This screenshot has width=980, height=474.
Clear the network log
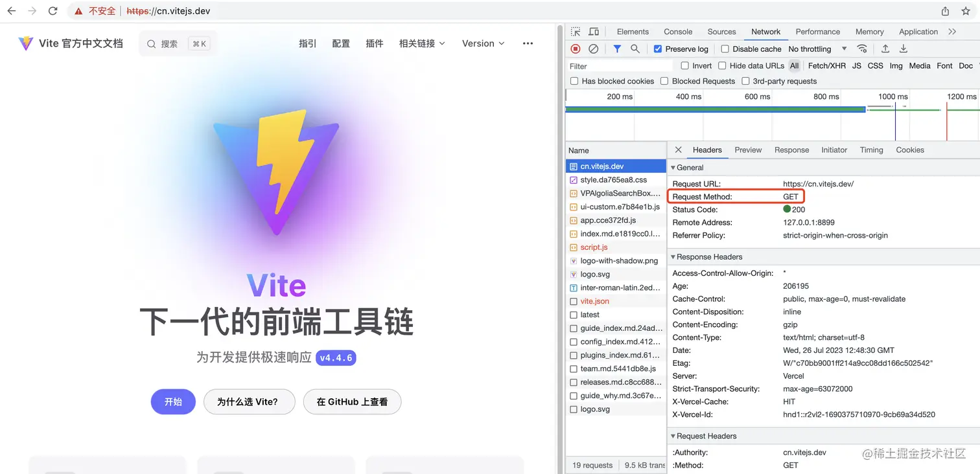tap(593, 49)
